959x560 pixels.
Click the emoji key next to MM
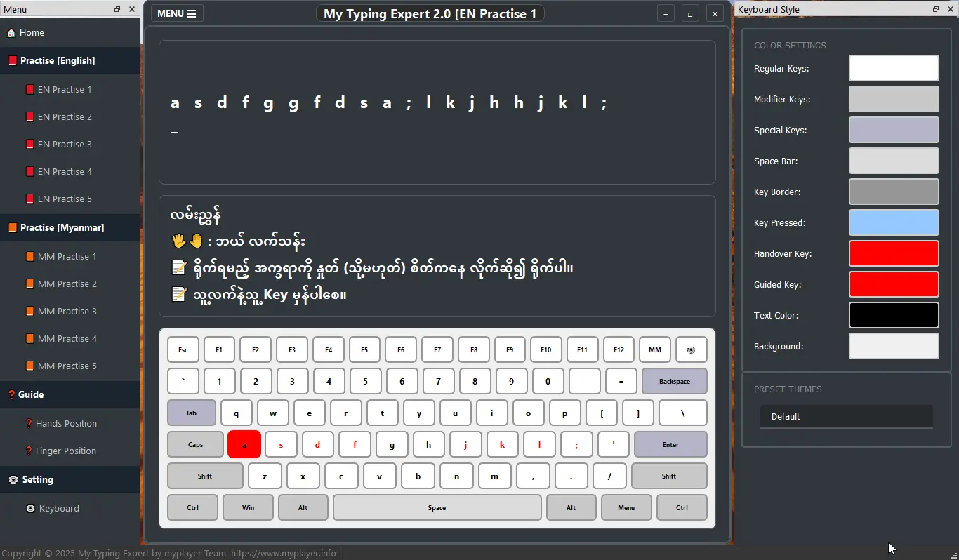691,349
